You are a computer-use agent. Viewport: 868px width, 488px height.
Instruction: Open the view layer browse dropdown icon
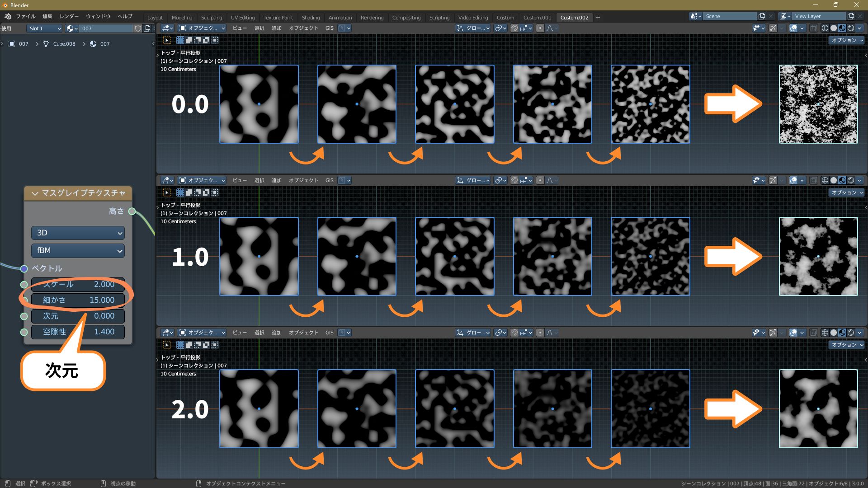click(x=785, y=16)
